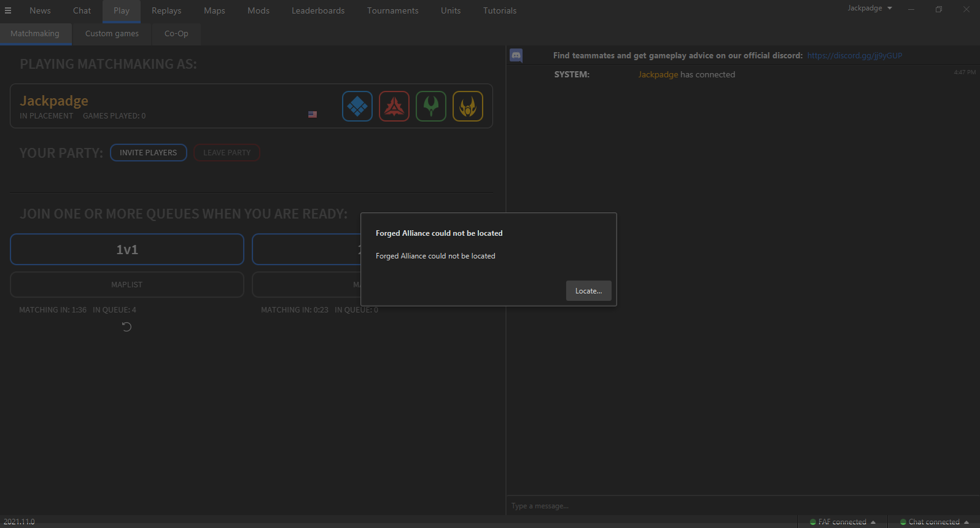Open the Co-Op sub-tab

click(176, 34)
